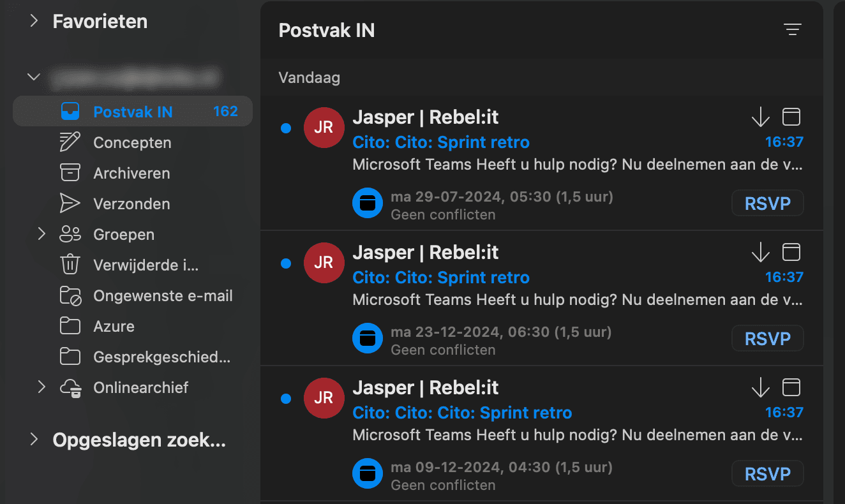The image size is (845, 504).
Task: Open the Azure folder
Action: [114, 326]
